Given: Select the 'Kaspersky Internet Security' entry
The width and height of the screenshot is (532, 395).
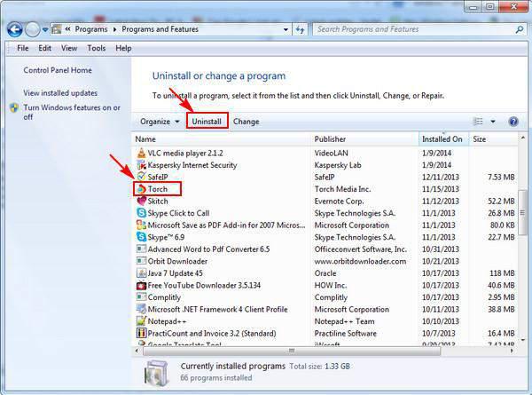Looking at the screenshot, I should (x=192, y=165).
